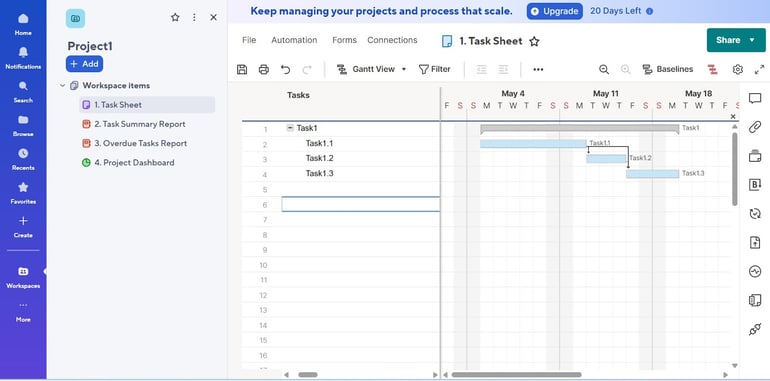Open Search in left navigation bar
Screen dimensions: 770x381
click(x=23, y=92)
